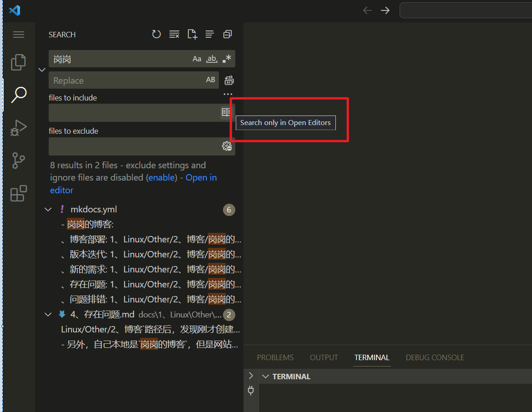Open the mkdocs.yml result starting with 存在问题

139,285
